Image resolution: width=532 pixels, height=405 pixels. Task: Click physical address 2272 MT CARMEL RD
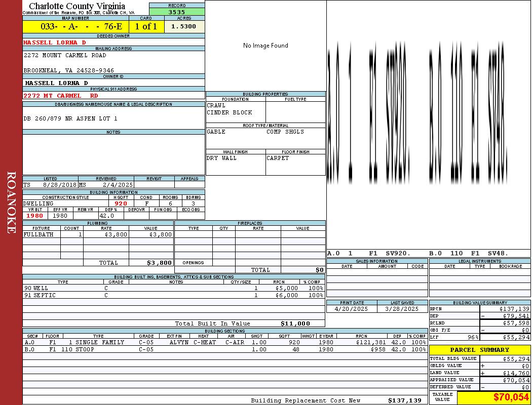60,96
